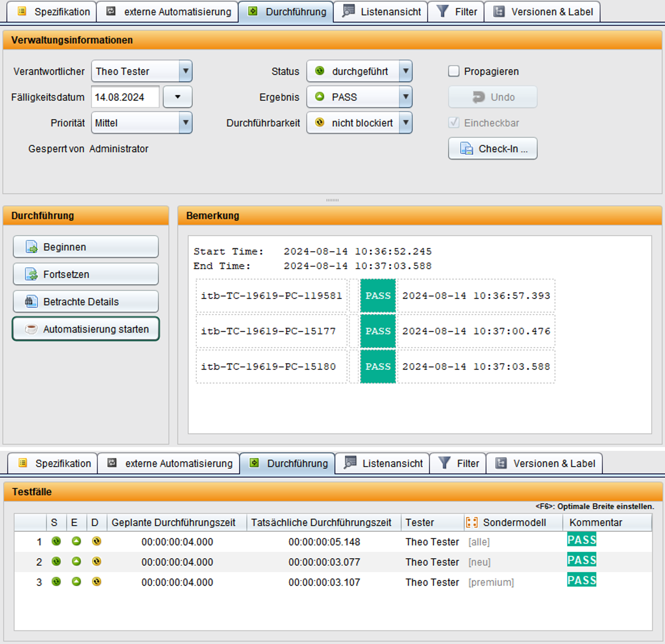This screenshot has width=665, height=644.
Task: Enable the Propagieren checkbox
Action: (x=454, y=71)
